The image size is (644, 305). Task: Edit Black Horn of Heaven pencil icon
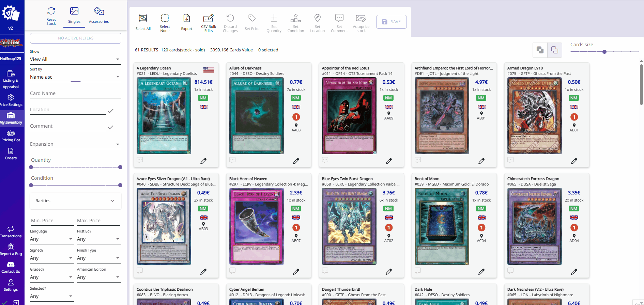296,272
